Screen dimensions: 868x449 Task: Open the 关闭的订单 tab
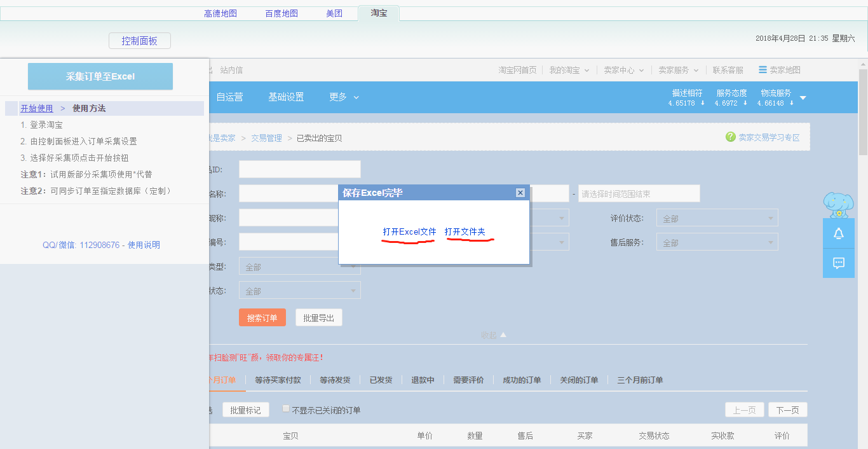579,380
